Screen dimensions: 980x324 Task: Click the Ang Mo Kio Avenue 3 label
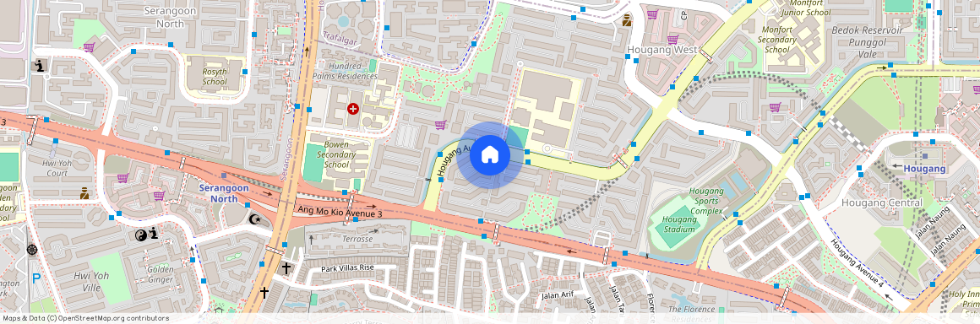[340, 213]
